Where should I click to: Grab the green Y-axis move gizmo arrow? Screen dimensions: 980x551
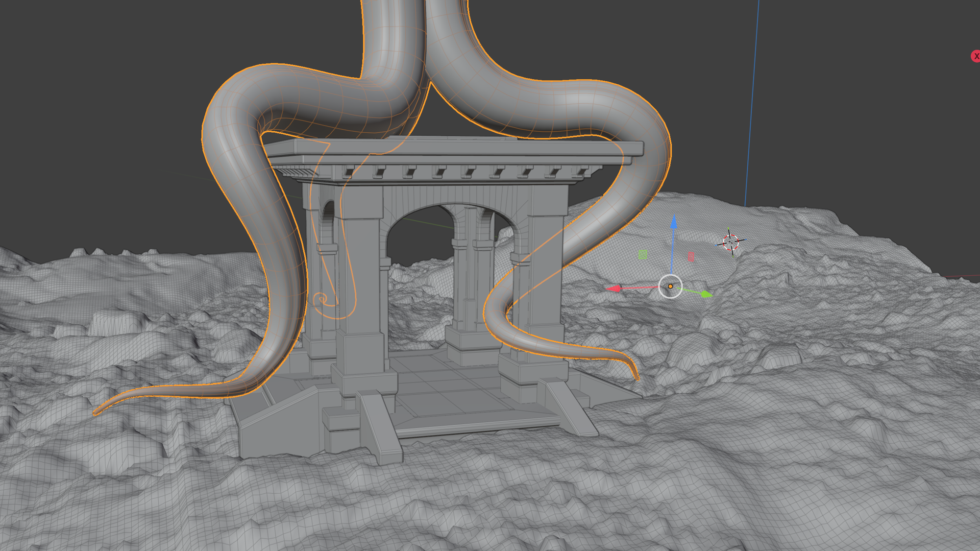pos(706,294)
